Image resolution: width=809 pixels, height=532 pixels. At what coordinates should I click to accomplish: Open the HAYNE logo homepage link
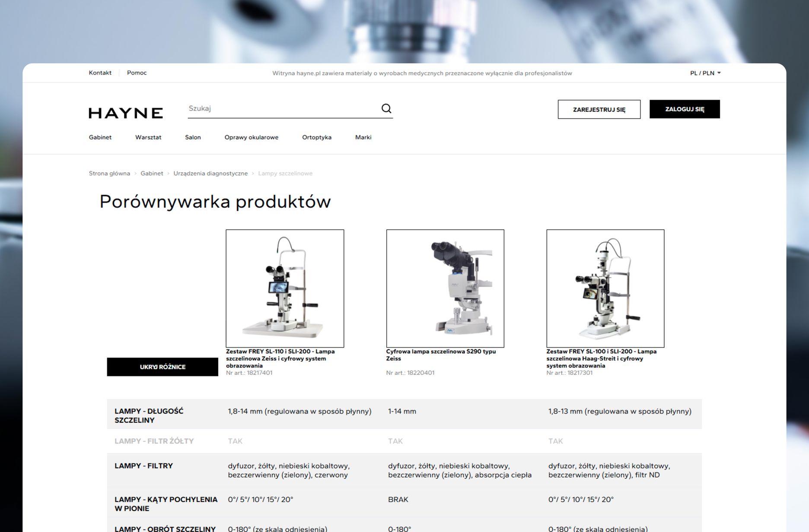pos(126,113)
